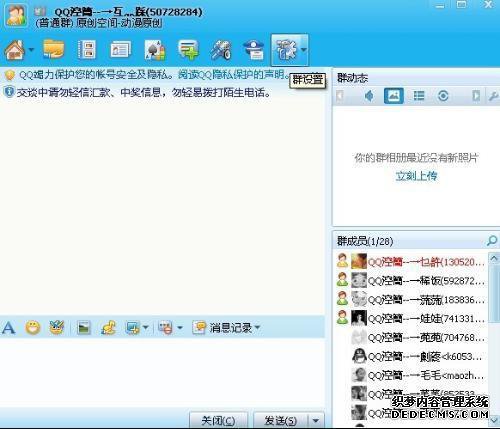The image size is (500, 429).
Task: Open the group settings gear icon
Action: [x=285, y=50]
